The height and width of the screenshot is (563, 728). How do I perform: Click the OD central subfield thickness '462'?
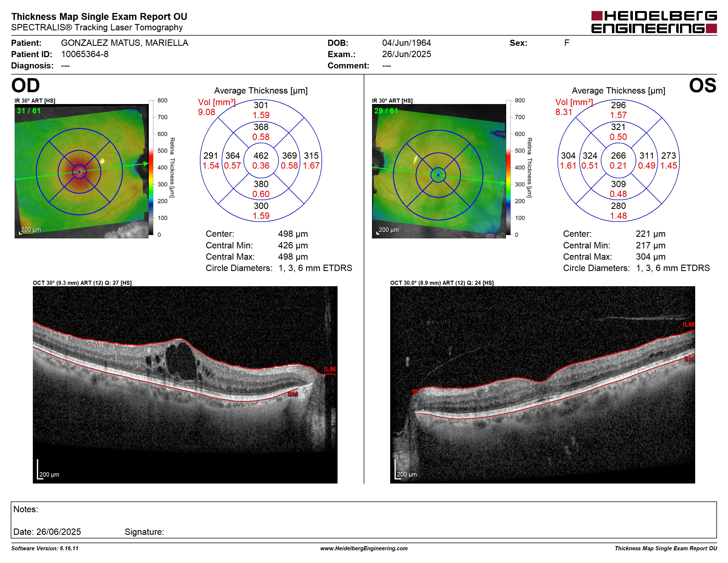click(261, 155)
